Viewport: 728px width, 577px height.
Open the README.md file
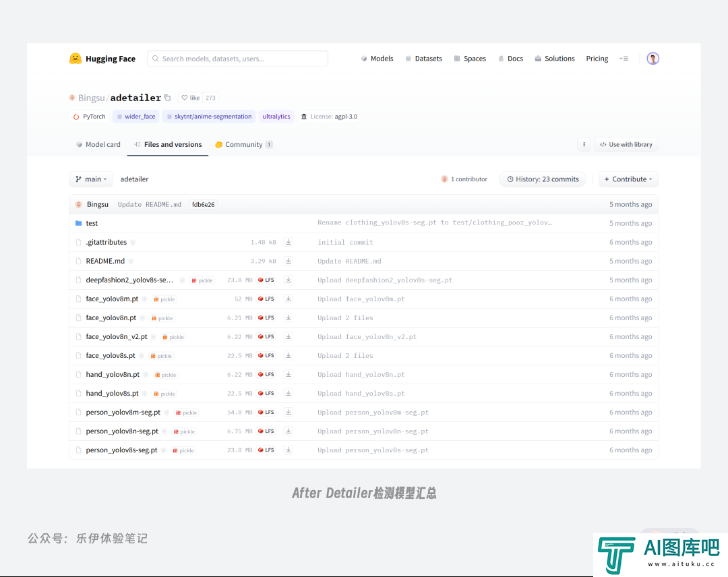click(105, 261)
